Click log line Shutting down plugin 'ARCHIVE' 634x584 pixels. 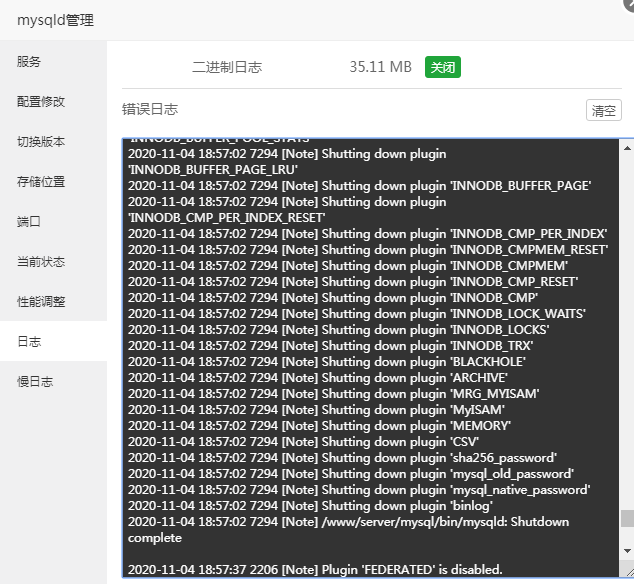(318, 378)
